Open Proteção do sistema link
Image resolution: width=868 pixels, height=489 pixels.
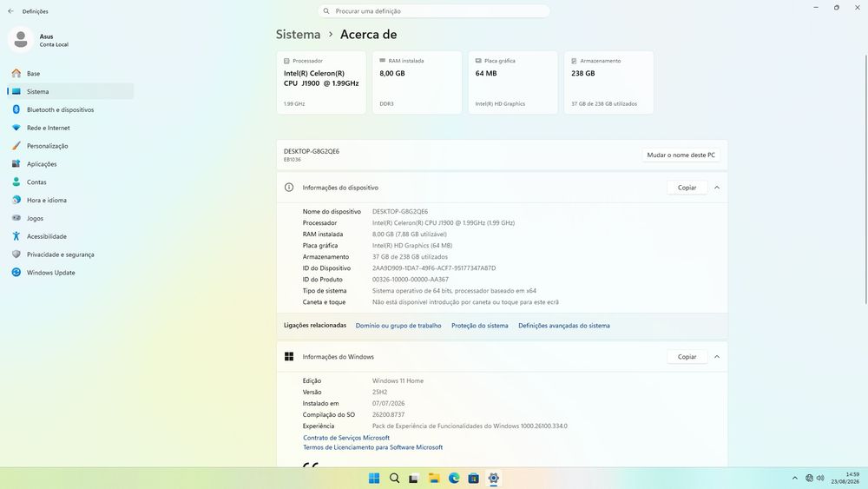click(479, 326)
